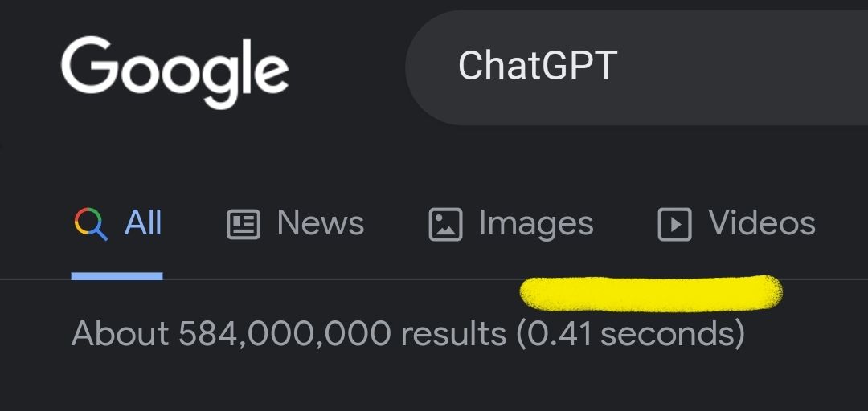Click the word 'About' in result stats
868x411 pixels.
tap(120, 333)
